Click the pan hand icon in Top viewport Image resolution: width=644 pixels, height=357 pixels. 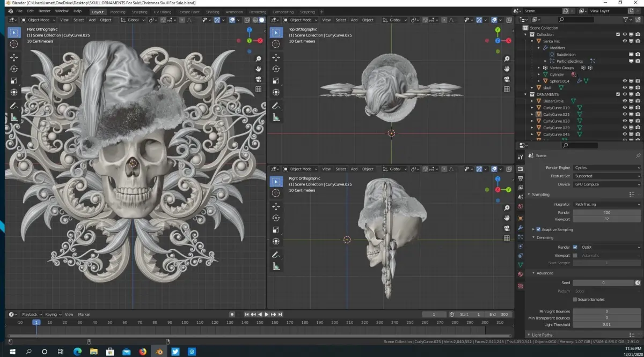tap(506, 69)
